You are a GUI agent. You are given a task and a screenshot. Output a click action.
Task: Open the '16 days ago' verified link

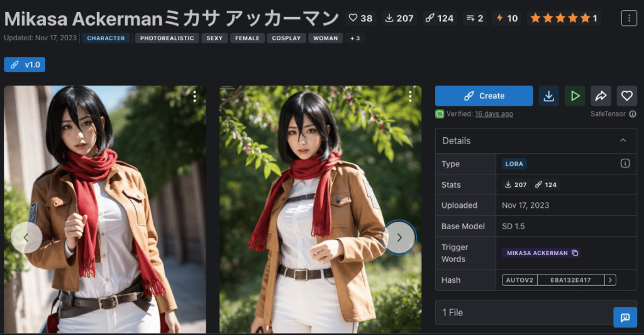point(494,114)
